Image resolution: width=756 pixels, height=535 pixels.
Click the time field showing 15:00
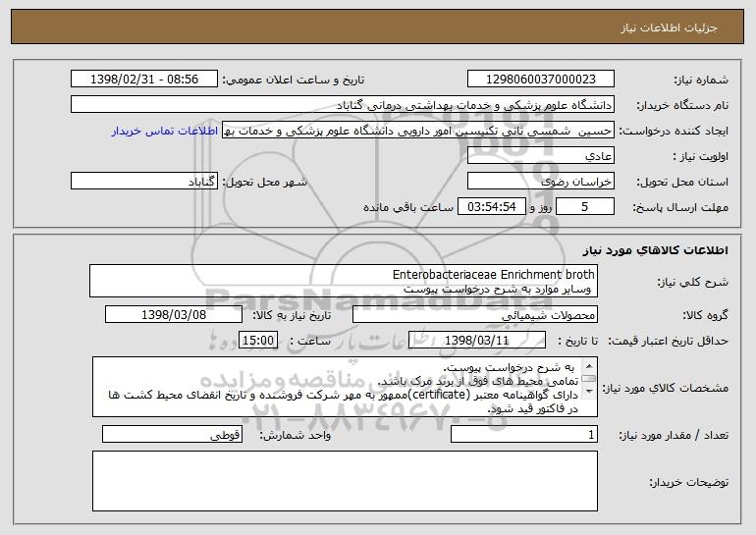pyautogui.click(x=258, y=341)
